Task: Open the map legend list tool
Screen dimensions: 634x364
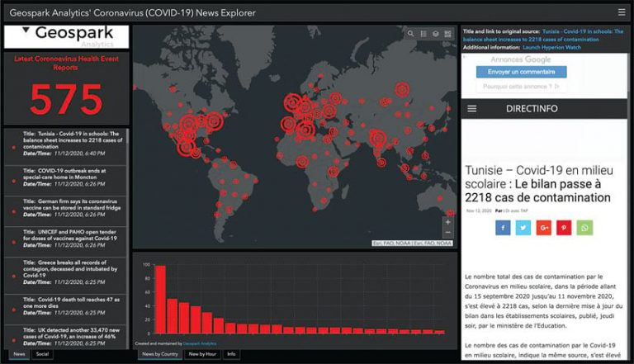Action: [x=423, y=34]
